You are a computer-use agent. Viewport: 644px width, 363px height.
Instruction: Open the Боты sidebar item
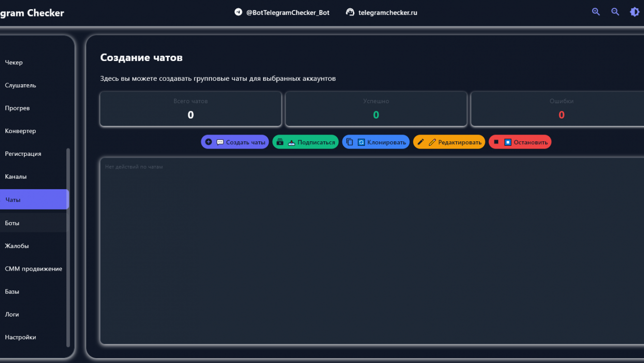pyautogui.click(x=12, y=223)
